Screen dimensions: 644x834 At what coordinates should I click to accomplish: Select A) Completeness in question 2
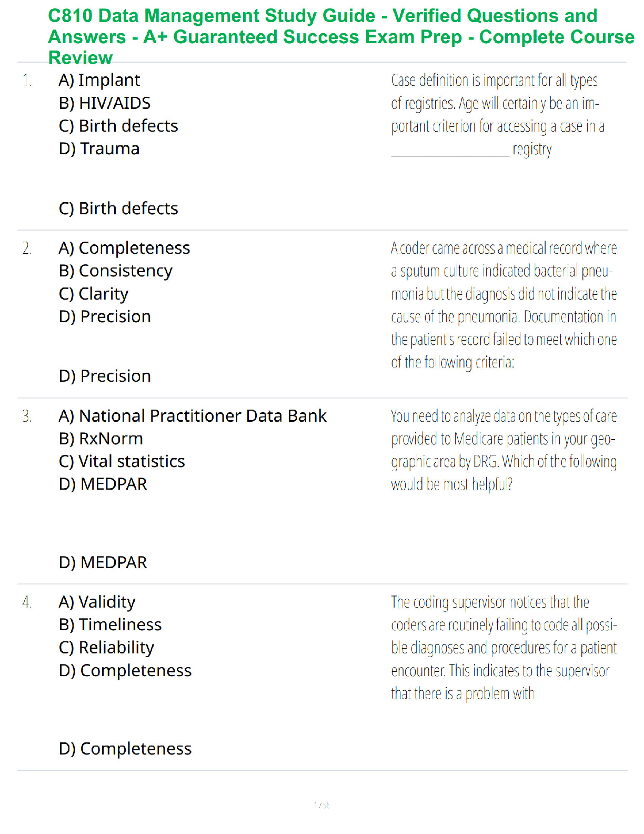click(x=124, y=248)
